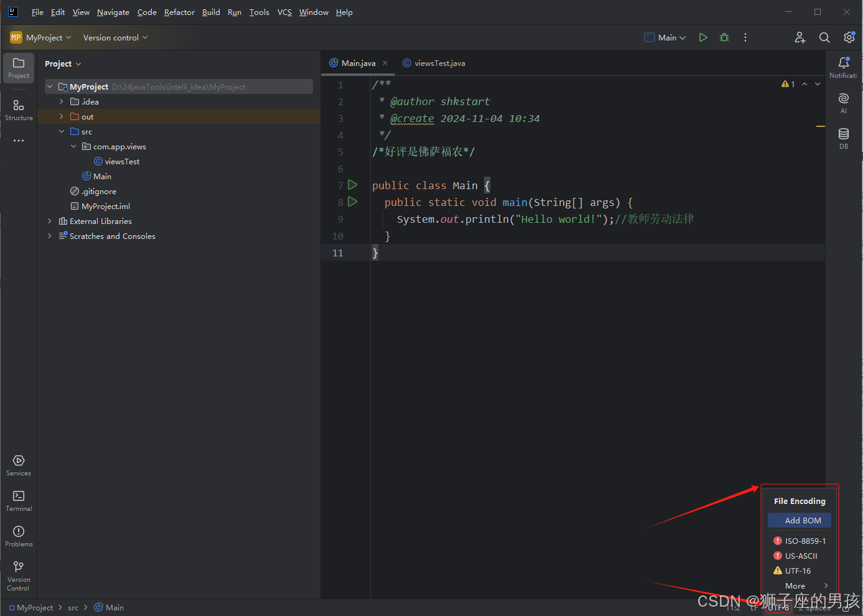The width and height of the screenshot is (863, 616).
Task: Click the Add BOM button
Action: coord(800,520)
